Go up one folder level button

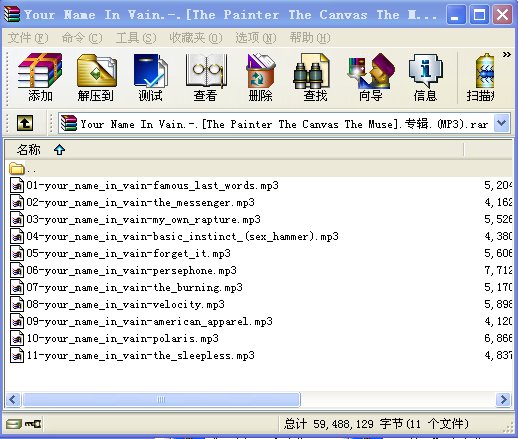[x=25, y=123]
